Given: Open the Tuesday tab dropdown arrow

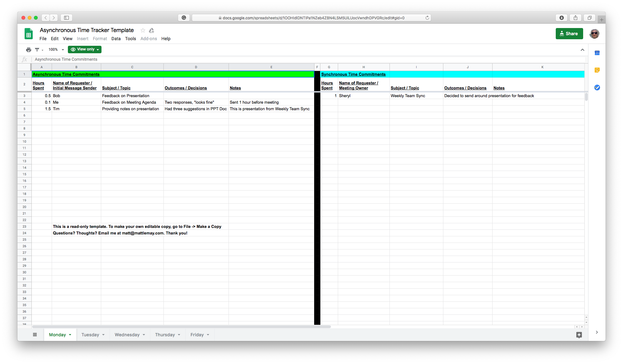Looking at the screenshot, I should click(103, 335).
